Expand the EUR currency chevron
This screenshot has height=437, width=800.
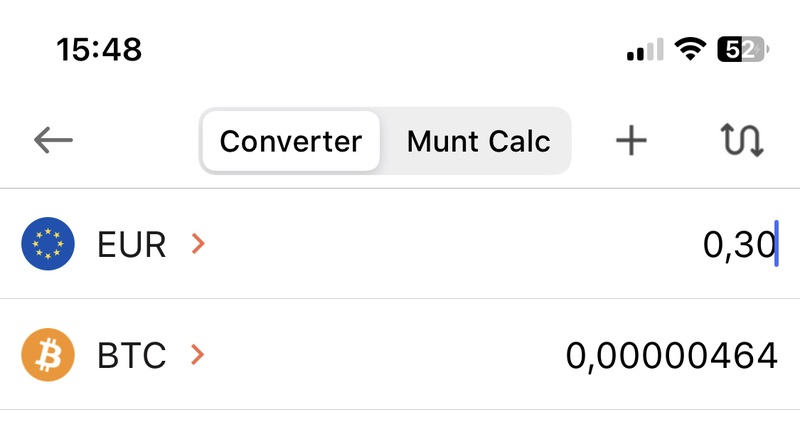click(x=198, y=244)
